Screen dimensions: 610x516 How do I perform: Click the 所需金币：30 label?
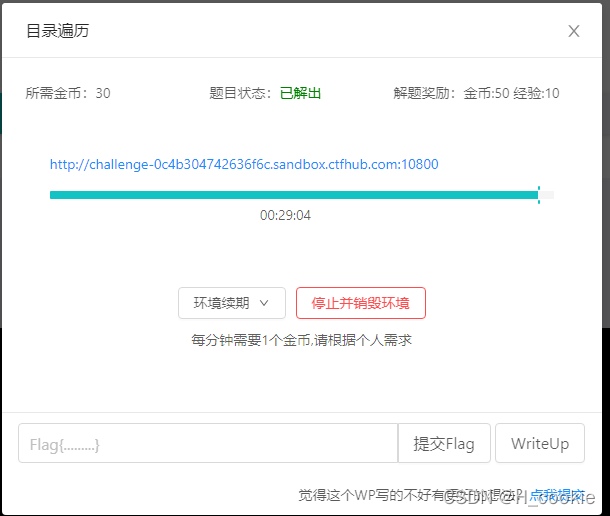click(x=68, y=93)
